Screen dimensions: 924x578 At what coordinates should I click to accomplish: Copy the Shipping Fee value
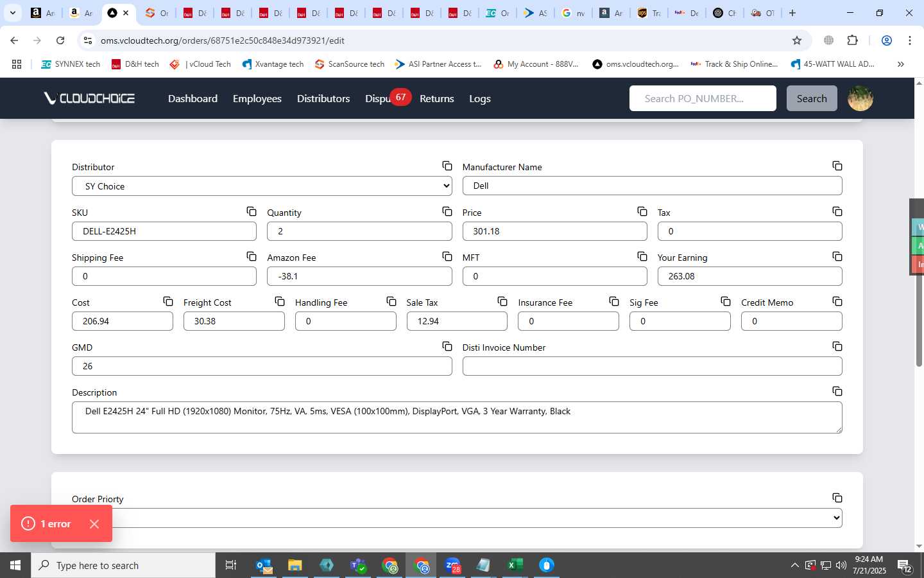pos(252,256)
